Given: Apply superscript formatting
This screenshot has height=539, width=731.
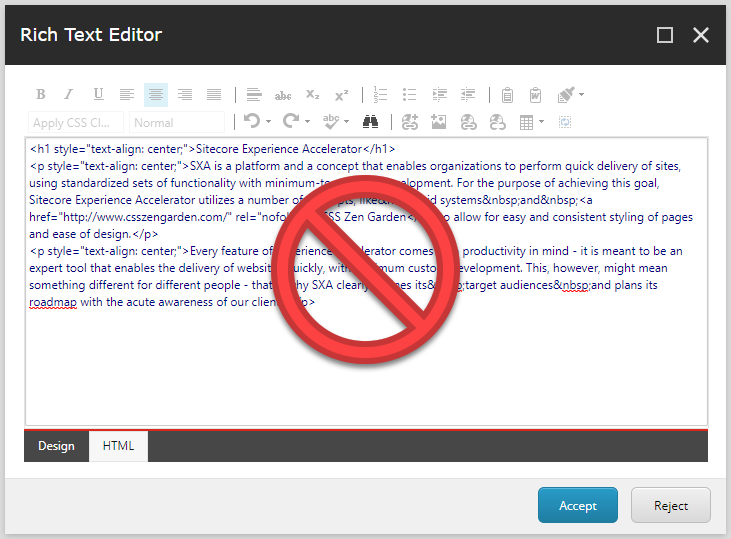Looking at the screenshot, I should (341, 95).
